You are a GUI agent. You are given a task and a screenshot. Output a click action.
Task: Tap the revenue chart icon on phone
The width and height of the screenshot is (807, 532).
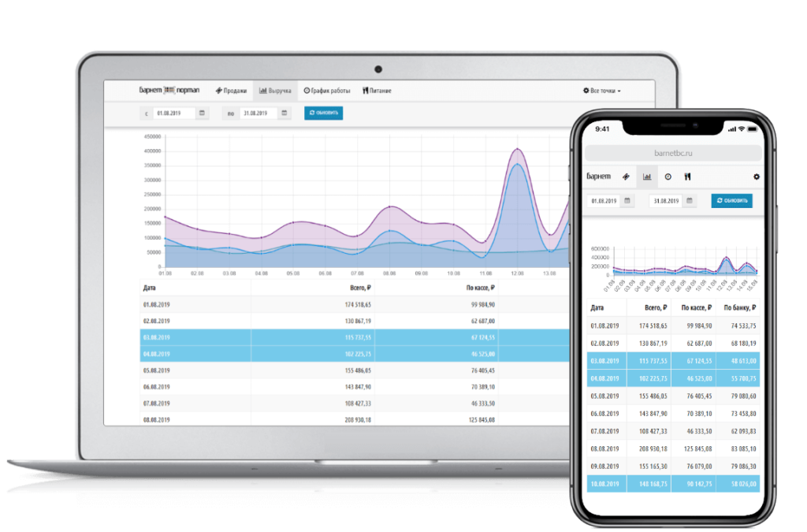coord(647,177)
